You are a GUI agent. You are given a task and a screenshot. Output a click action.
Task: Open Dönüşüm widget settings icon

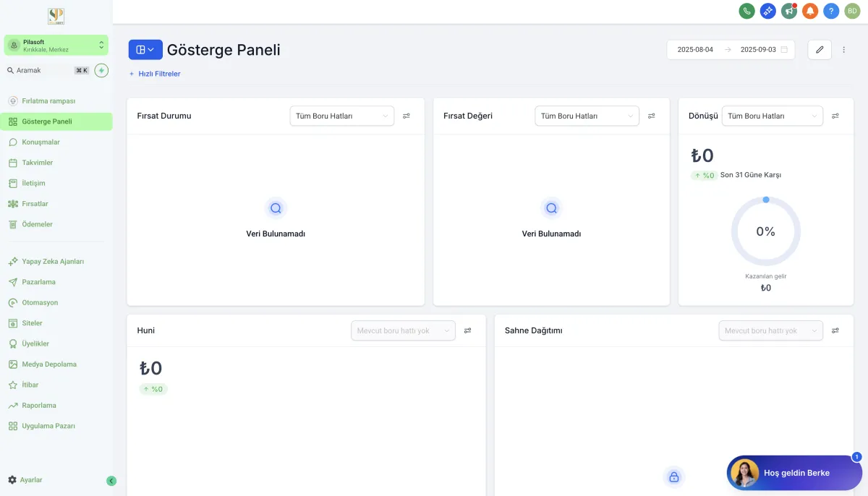click(835, 116)
